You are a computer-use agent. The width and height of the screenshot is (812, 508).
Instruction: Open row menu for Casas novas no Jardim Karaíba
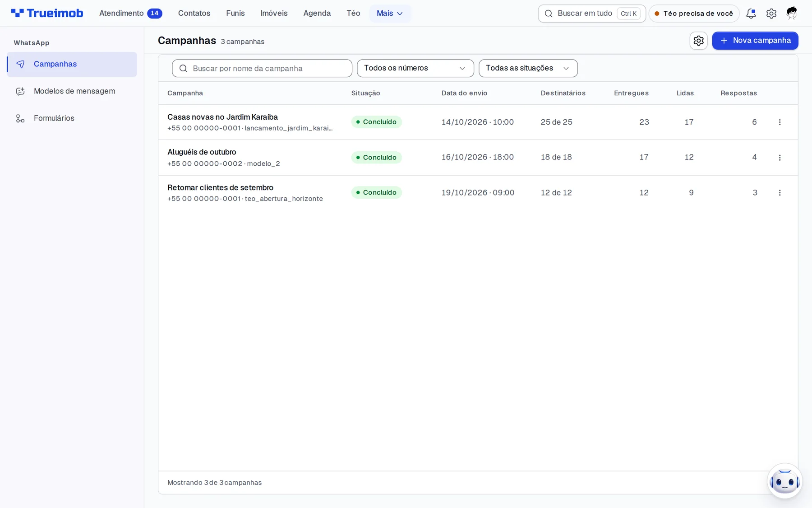[780, 122]
